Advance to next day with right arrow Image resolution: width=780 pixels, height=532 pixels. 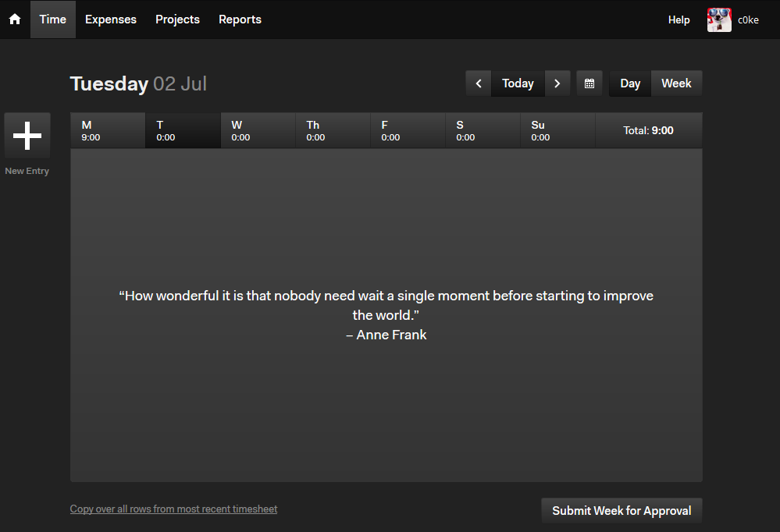pyautogui.click(x=557, y=83)
